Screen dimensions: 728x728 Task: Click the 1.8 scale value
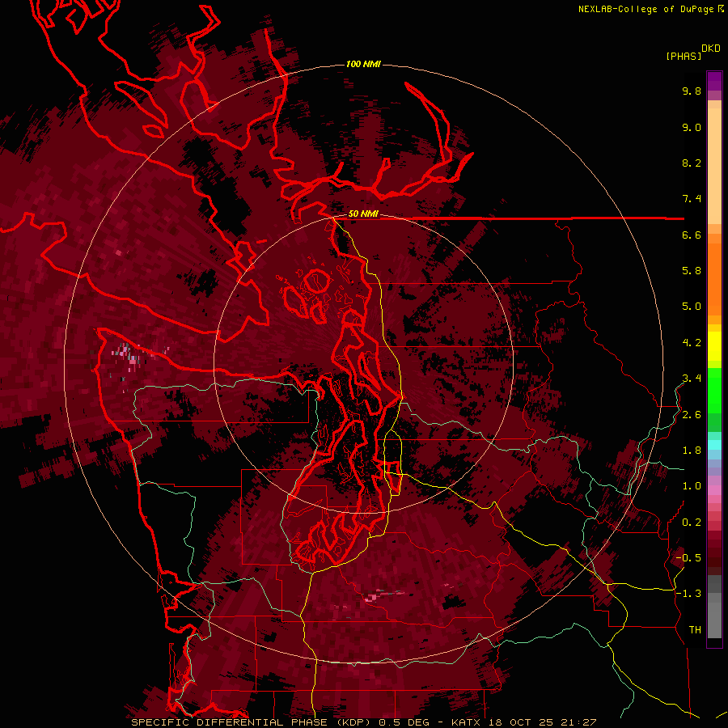click(x=692, y=451)
